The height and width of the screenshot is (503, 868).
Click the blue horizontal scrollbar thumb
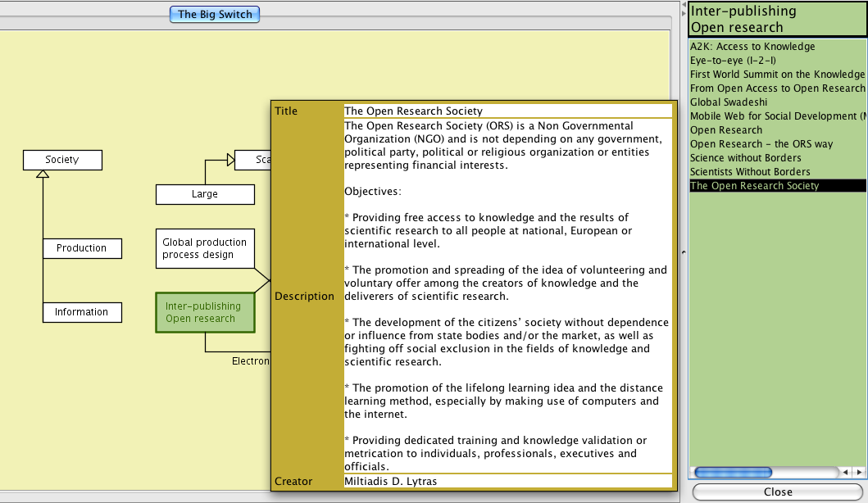(x=733, y=473)
